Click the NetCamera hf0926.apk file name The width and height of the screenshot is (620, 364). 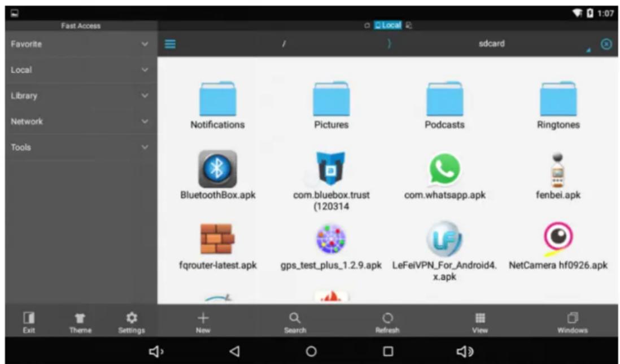(558, 265)
